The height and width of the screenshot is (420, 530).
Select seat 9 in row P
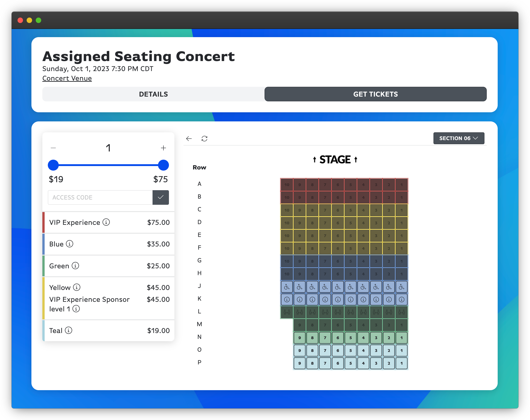pos(299,363)
